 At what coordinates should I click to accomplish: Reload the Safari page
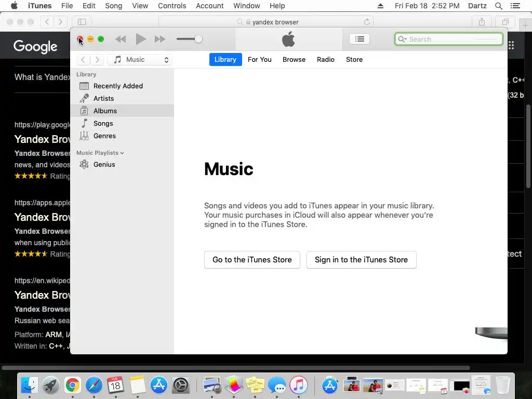pos(367,22)
